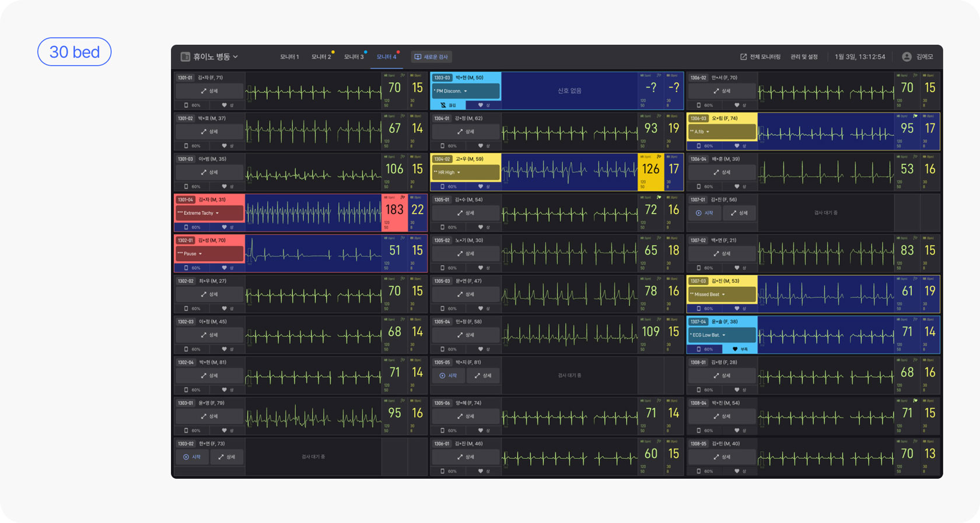
Task: Click the ECG waveform of bed 1302-01
Action: click(x=313, y=254)
